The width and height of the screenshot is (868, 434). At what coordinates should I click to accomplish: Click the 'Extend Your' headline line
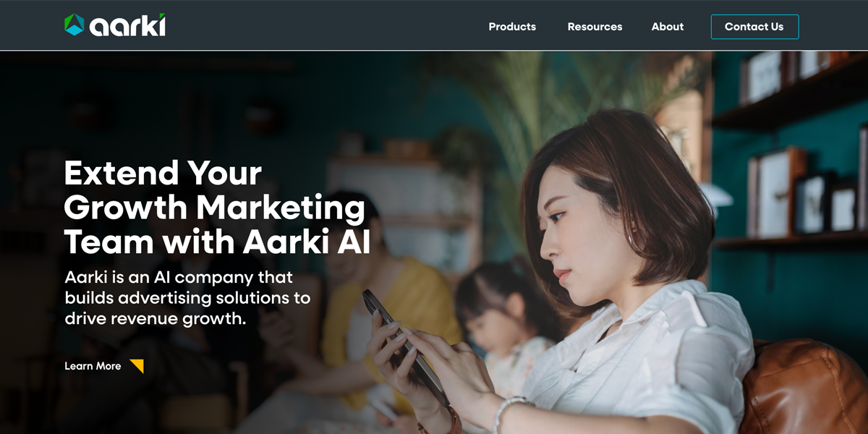pos(163,174)
